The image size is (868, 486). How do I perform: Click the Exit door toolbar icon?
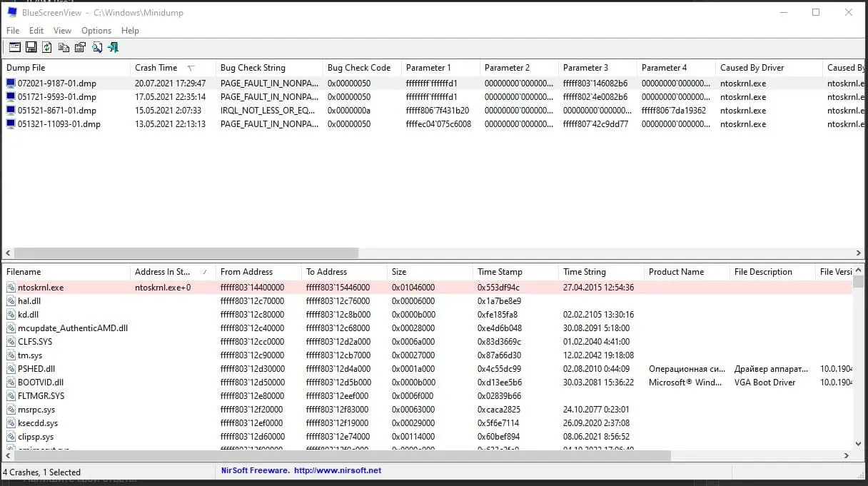point(113,47)
